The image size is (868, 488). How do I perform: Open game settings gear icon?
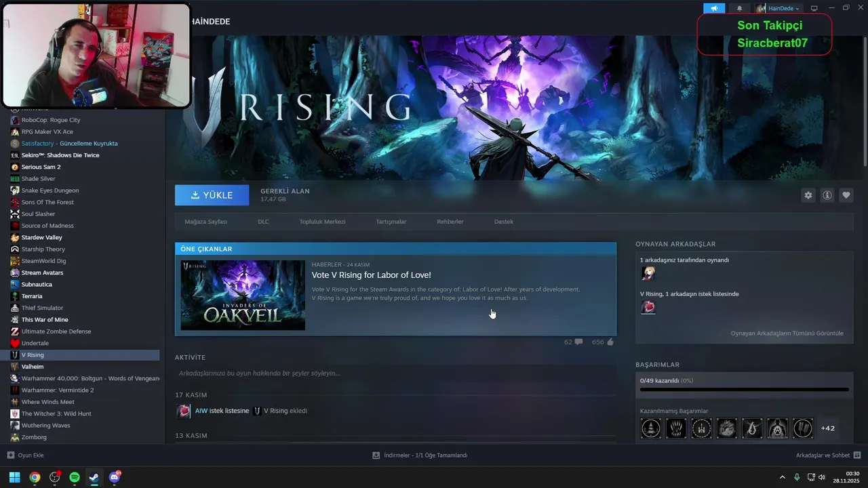point(808,195)
